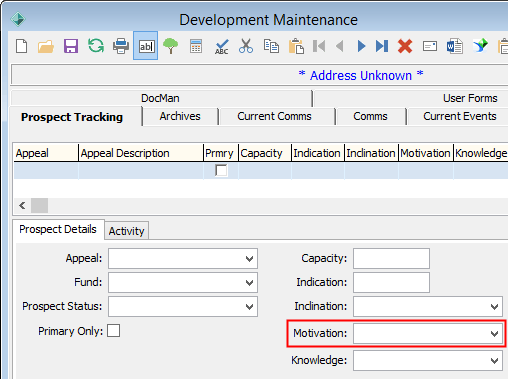Click the Motivation column header

coord(426,153)
